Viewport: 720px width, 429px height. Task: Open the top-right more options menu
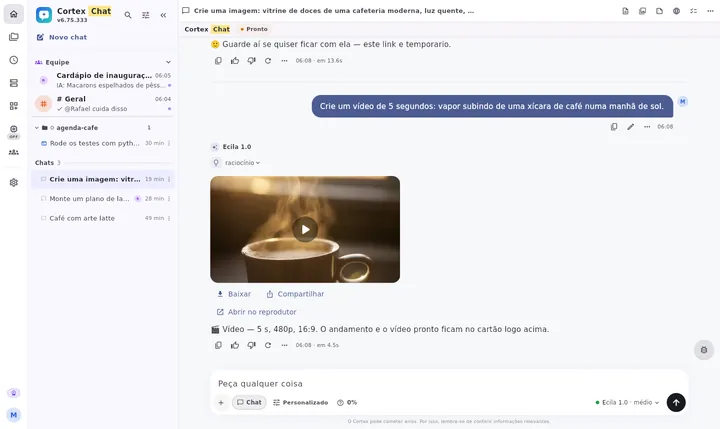710,11
